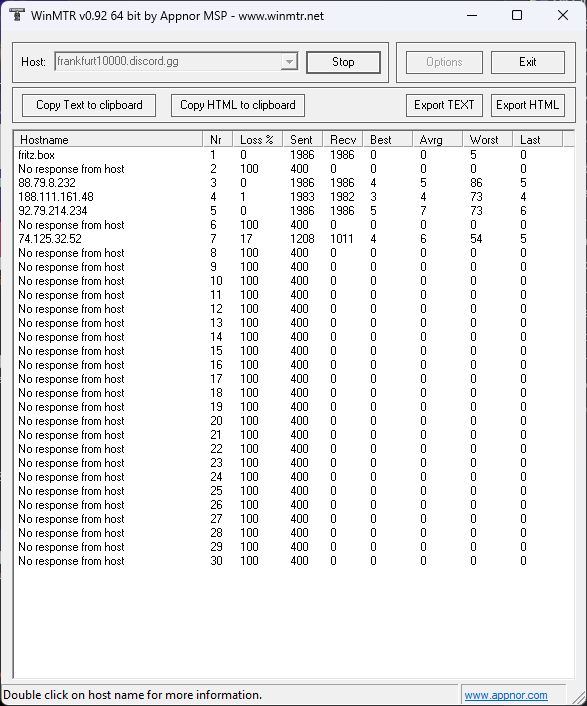This screenshot has height=706, width=587.
Task: Click the Worst column header
Action: pyautogui.click(x=488, y=140)
